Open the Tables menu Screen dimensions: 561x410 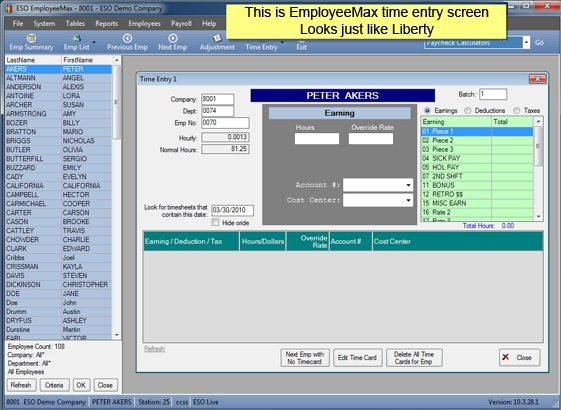pyautogui.click(x=75, y=24)
